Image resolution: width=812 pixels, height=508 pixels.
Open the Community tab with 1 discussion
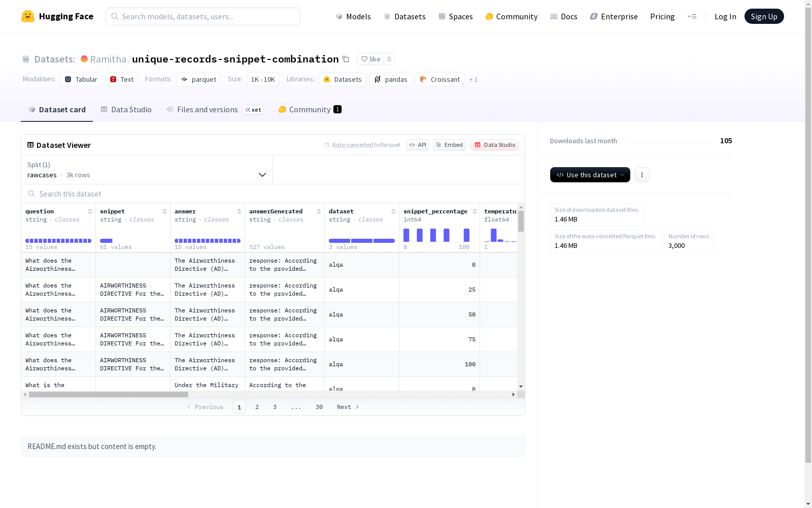[310, 110]
